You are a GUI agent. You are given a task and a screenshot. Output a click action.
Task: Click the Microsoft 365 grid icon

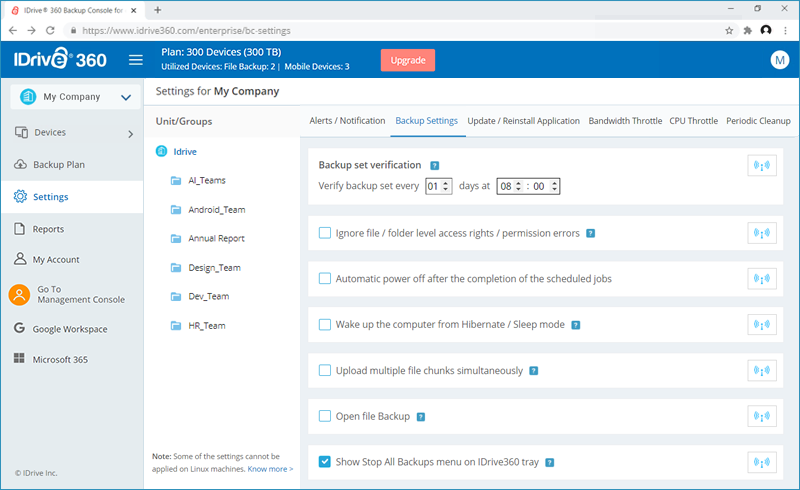click(x=19, y=358)
